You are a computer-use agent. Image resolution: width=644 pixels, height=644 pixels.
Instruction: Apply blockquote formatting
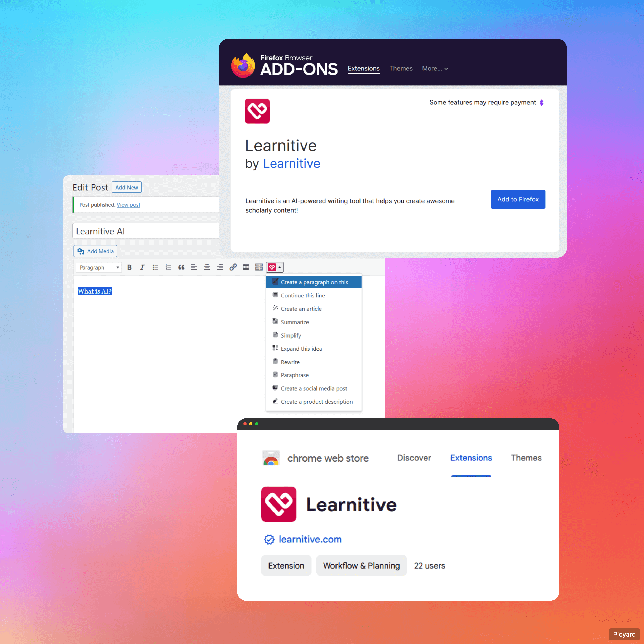click(181, 267)
